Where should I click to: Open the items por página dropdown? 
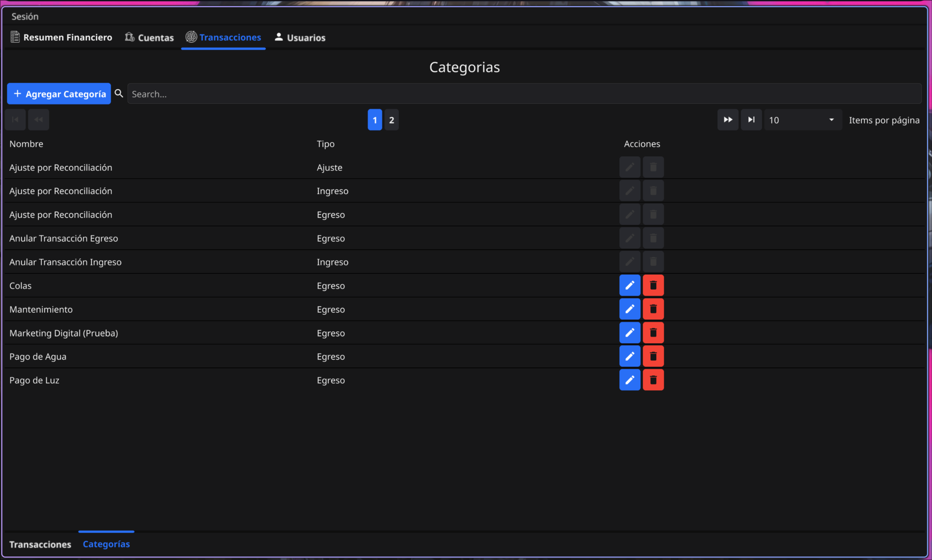point(803,120)
